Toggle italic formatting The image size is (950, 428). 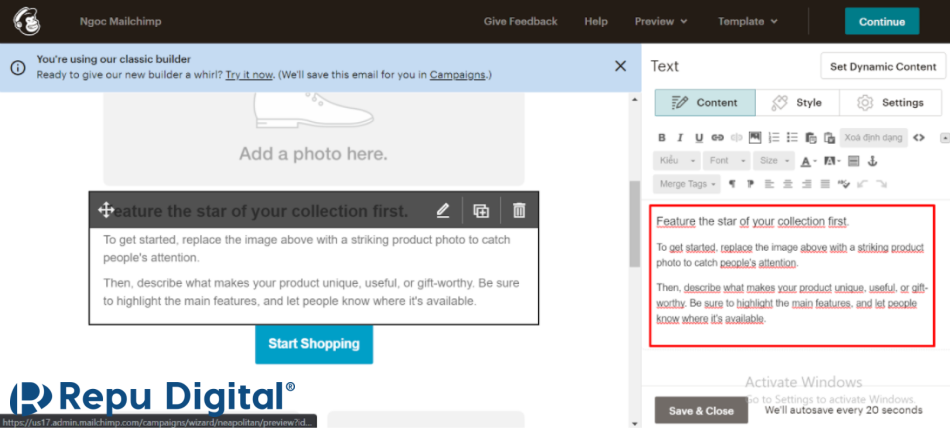coord(680,138)
